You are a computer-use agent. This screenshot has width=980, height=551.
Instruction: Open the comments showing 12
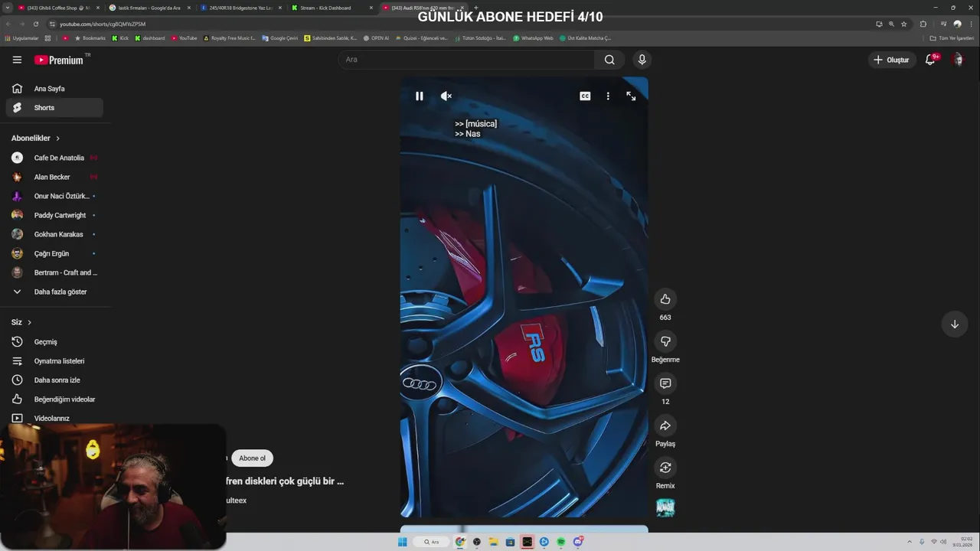(665, 383)
